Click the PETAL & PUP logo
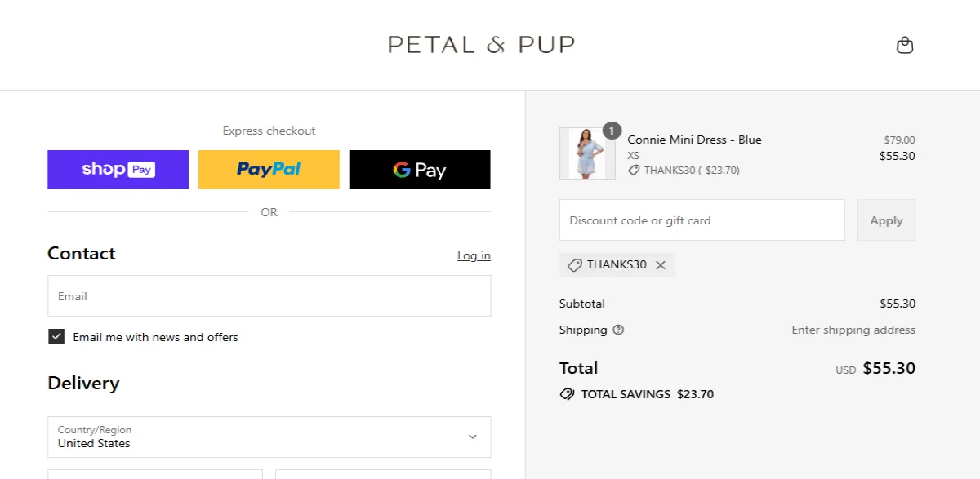980x479 pixels. click(482, 44)
